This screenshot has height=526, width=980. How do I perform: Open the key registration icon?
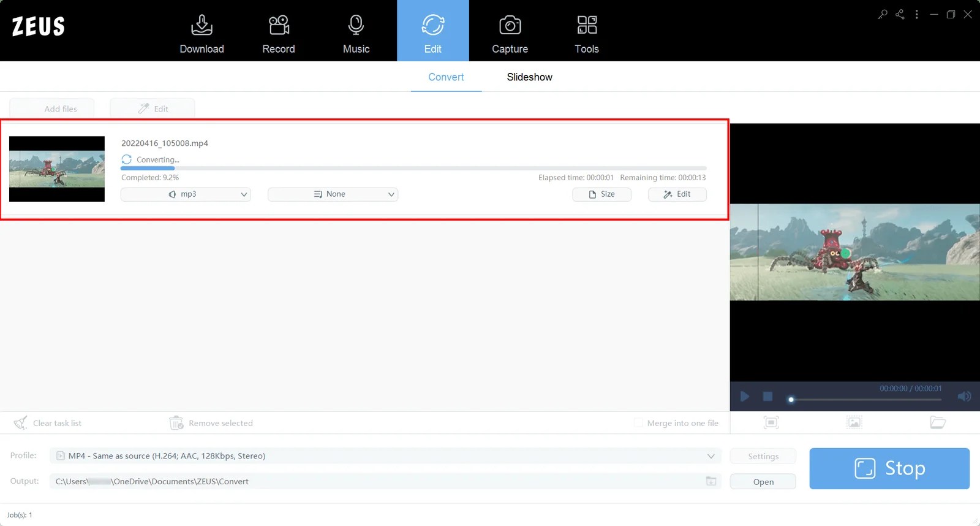[883, 14]
